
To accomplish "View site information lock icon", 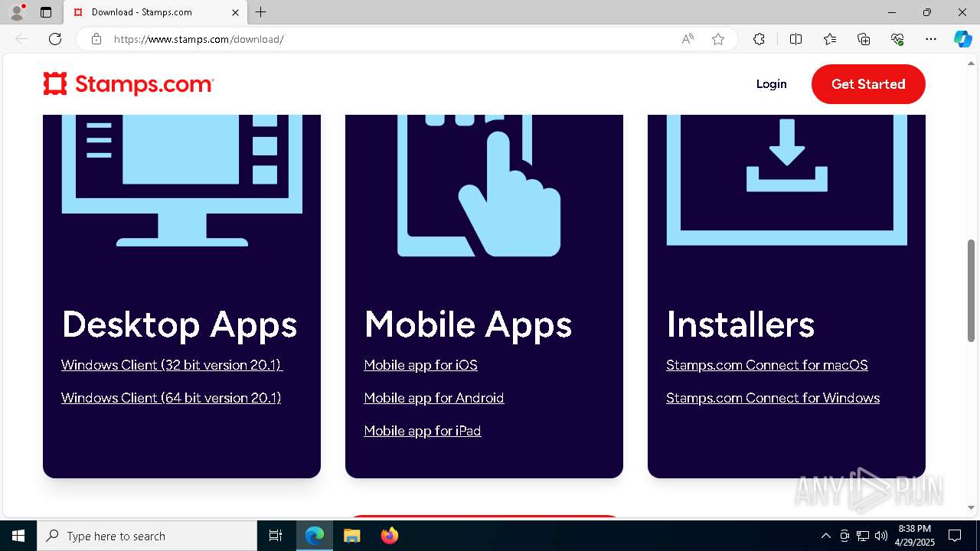I will tap(96, 39).
